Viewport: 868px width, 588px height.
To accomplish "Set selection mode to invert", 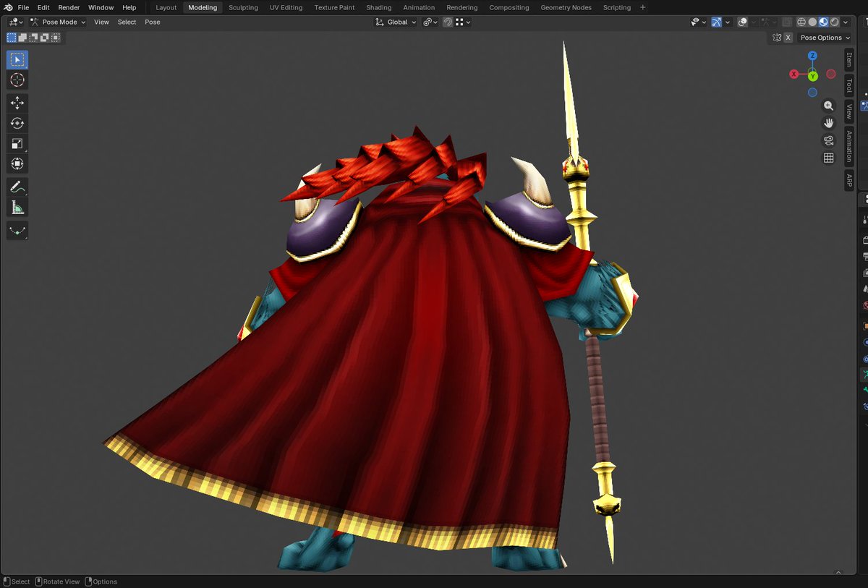I will tap(44, 37).
